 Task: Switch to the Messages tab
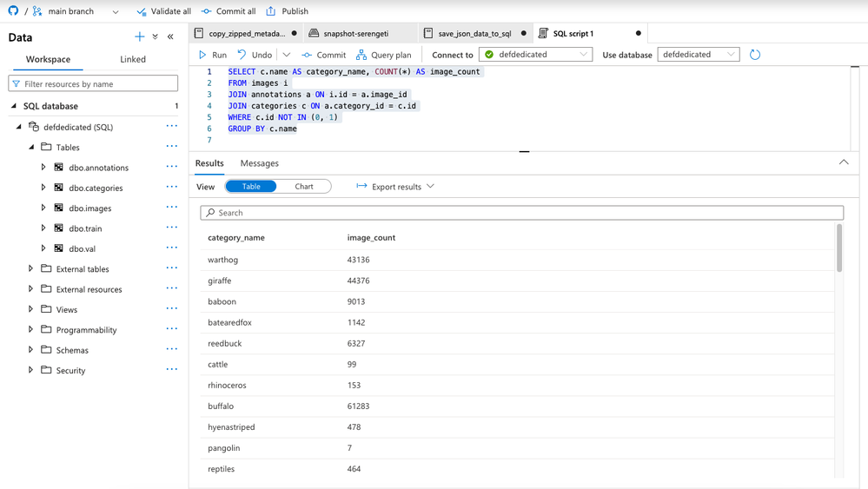click(259, 163)
